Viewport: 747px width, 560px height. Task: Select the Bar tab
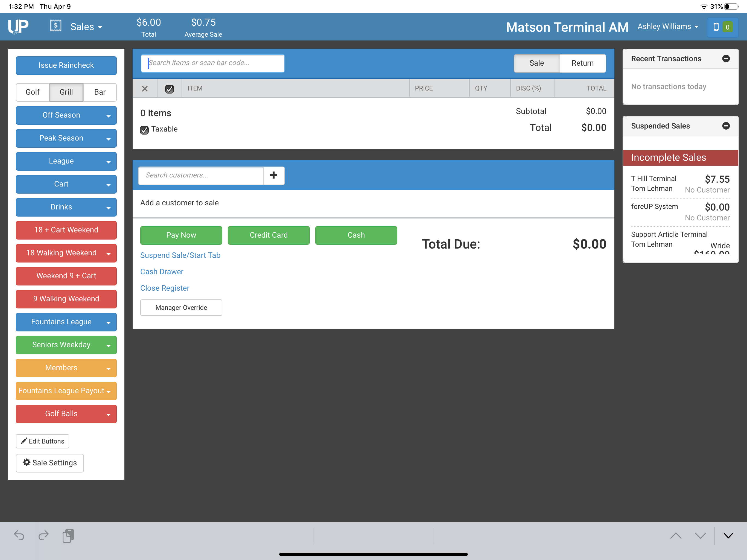[100, 92]
